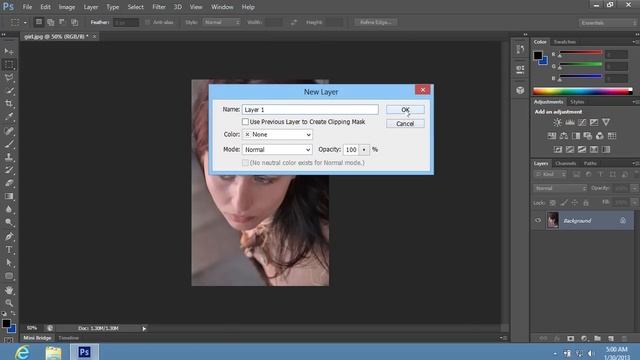This screenshot has width=640, height=360.
Task: Click the Background layer lock icon
Action: tap(623, 220)
